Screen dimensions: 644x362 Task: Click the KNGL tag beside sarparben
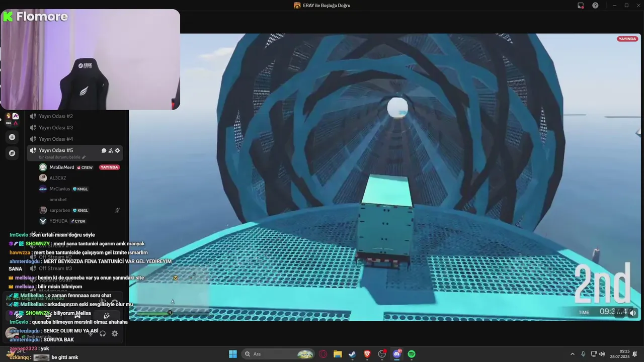(80, 210)
